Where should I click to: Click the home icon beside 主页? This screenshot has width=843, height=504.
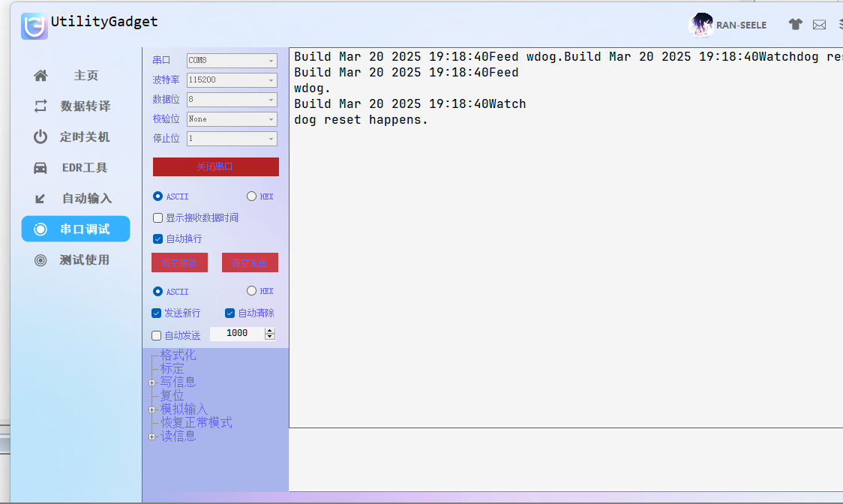tap(40, 75)
